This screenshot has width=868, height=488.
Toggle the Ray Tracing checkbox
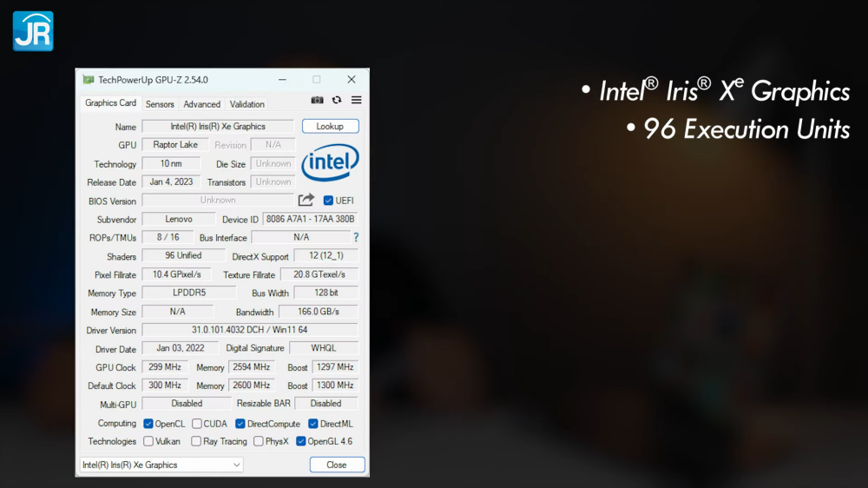point(196,441)
